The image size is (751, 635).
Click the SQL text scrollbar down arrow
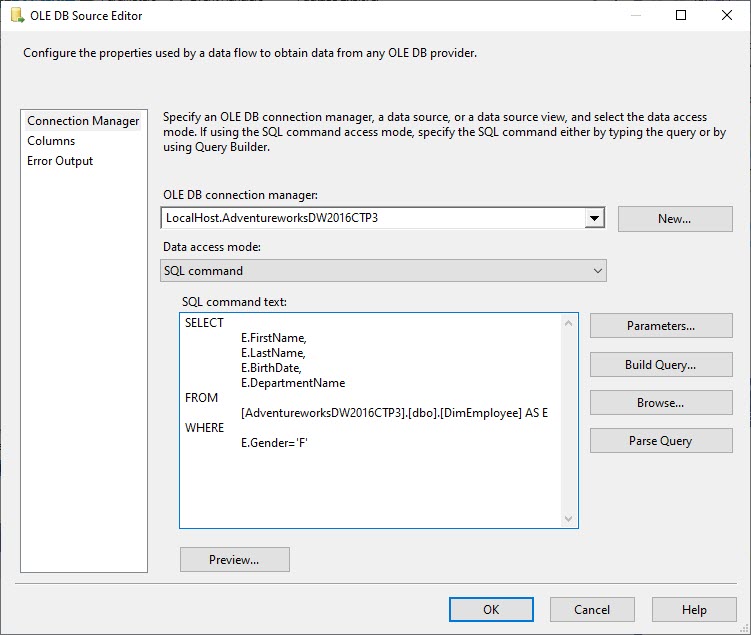pos(569,519)
